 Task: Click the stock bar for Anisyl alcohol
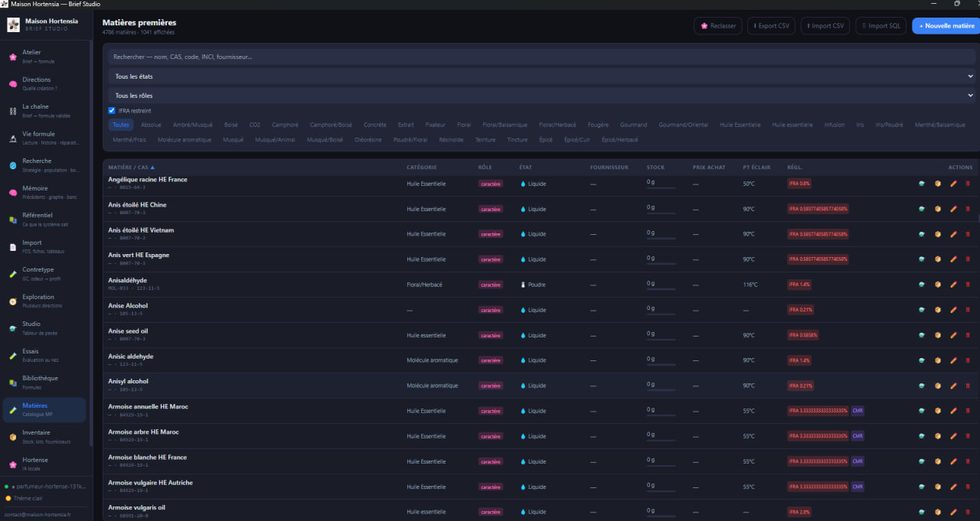pyautogui.click(x=661, y=389)
